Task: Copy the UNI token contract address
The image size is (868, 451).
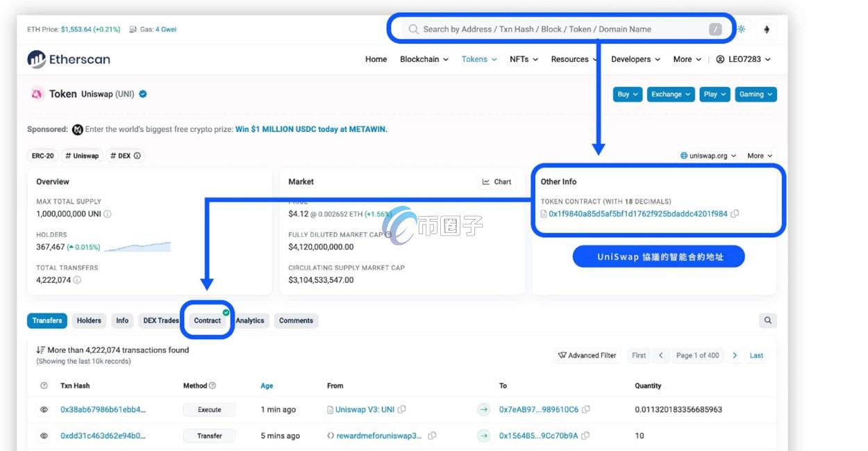Action: tap(734, 213)
